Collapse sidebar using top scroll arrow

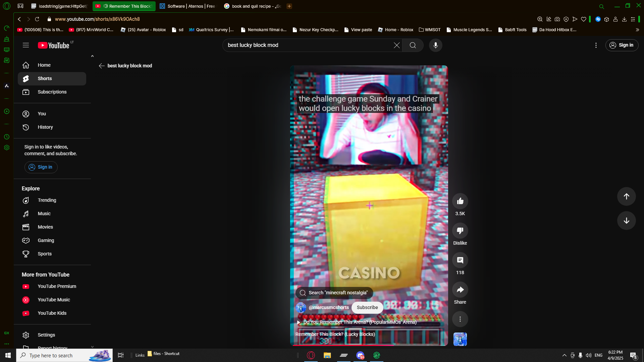[x=92, y=56]
